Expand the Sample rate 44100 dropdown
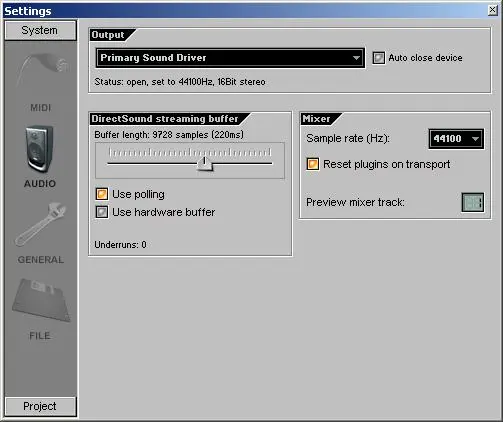503x422 pixels. [x=456, y=139]
